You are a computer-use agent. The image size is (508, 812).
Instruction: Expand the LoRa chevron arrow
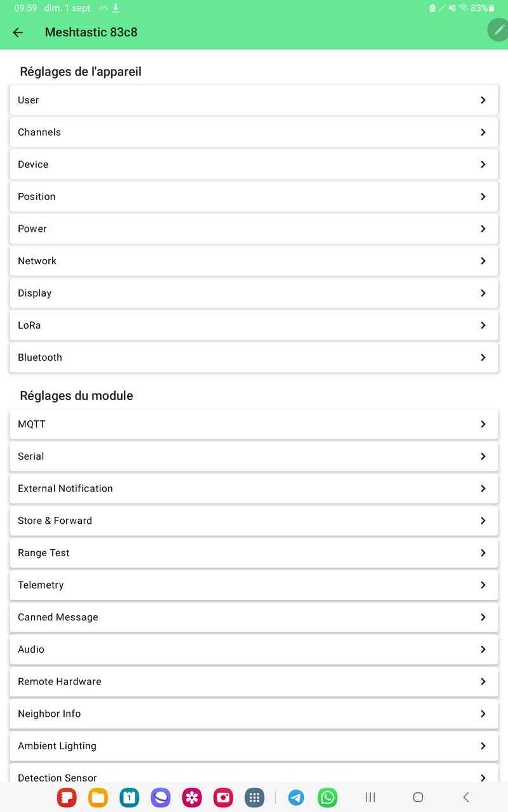point(483,325)
